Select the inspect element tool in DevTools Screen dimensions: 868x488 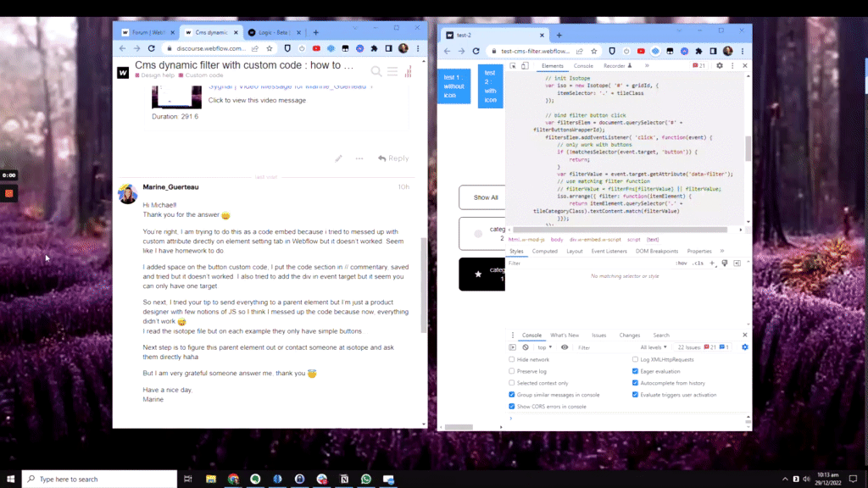point(514,65)
